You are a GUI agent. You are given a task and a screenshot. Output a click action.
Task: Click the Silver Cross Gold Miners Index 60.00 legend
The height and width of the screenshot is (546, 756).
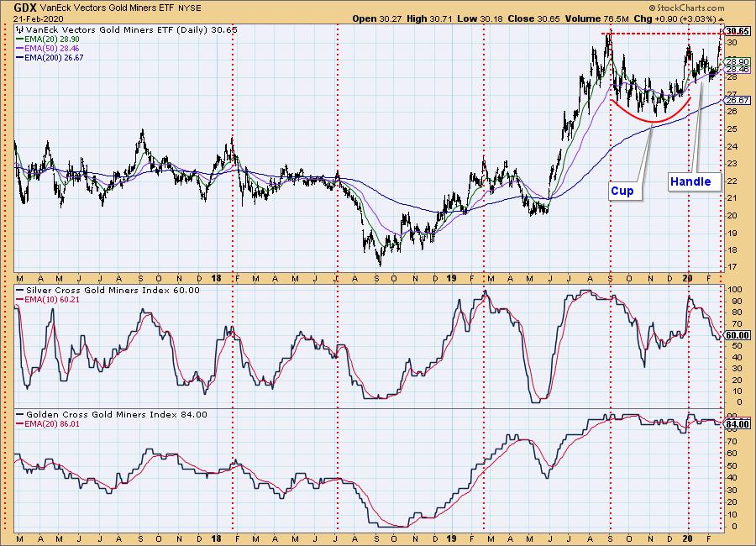[108, 290]
